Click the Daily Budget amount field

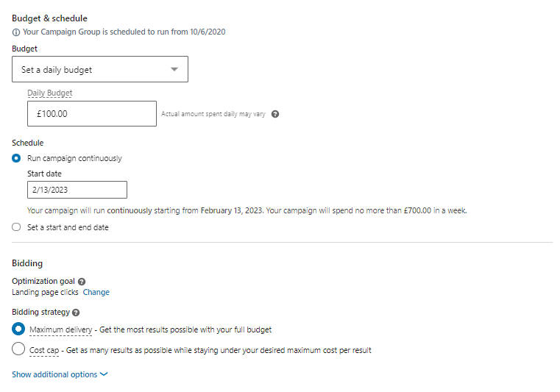pyautogui.click(x=91, y=113)
